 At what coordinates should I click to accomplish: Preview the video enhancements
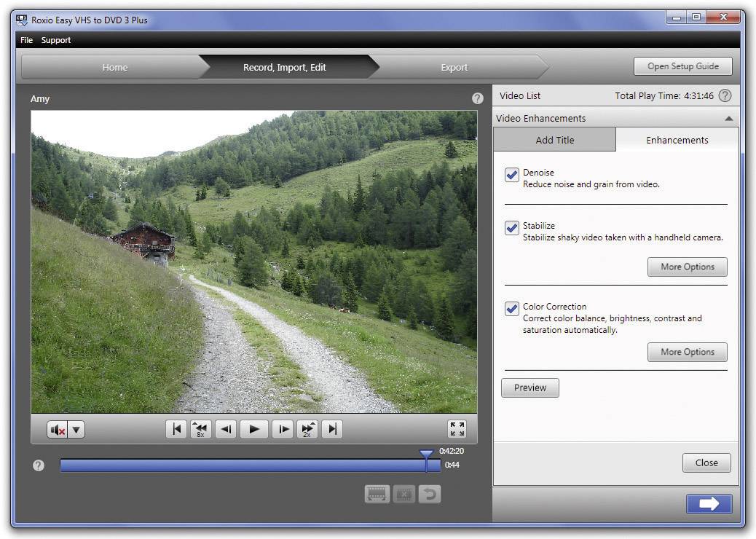529,387
